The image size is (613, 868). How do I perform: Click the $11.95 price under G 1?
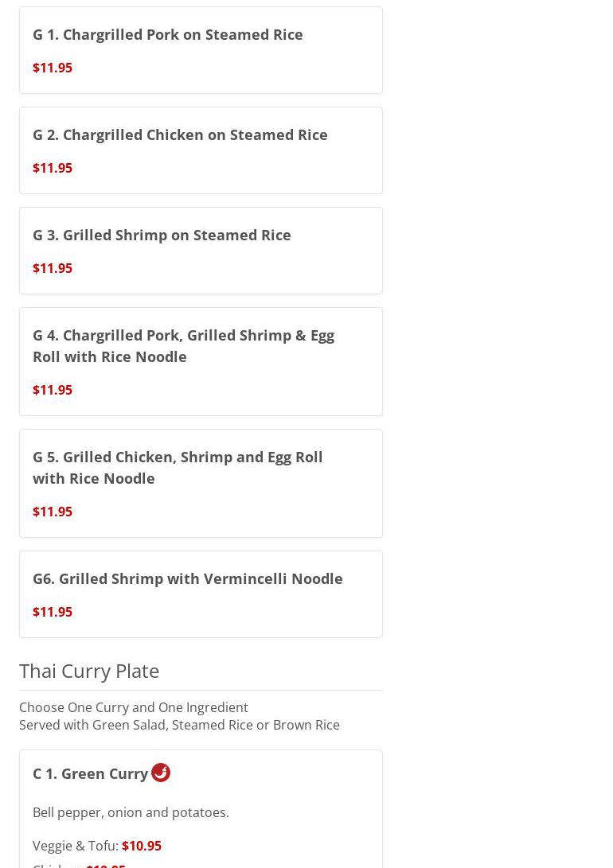[x=53, y=68]
